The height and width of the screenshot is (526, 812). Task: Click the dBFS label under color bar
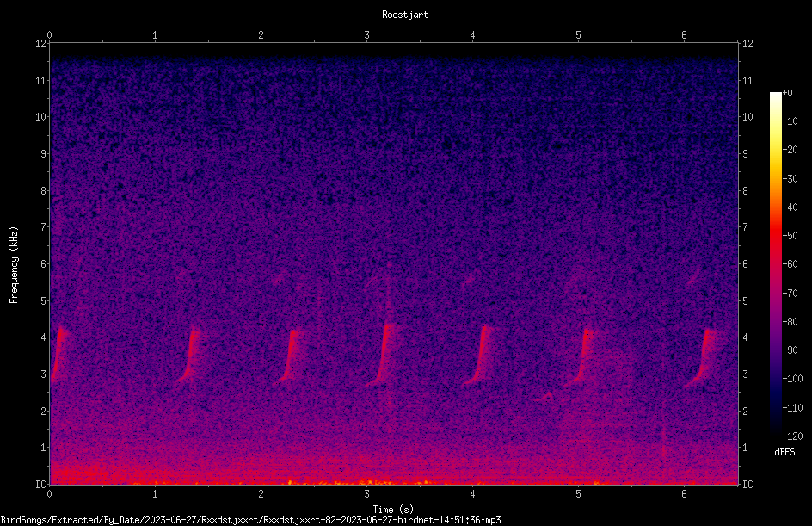pyautogui.click(x=784, y=452)
